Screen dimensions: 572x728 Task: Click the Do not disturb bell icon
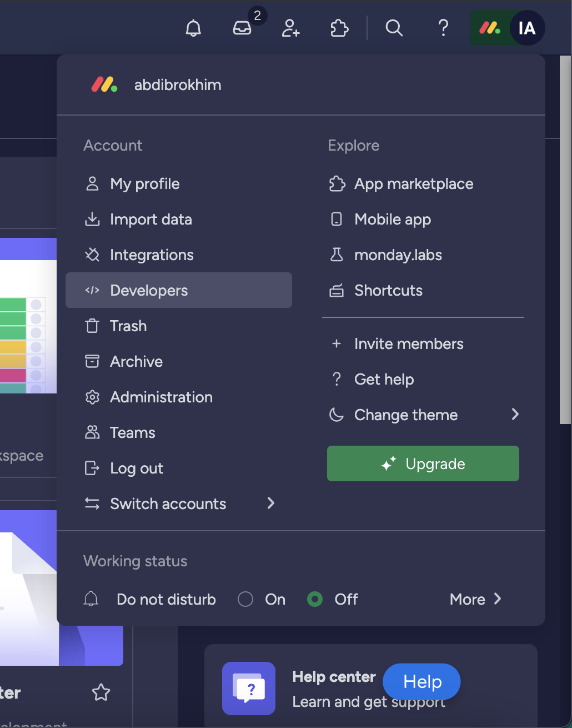91,599
